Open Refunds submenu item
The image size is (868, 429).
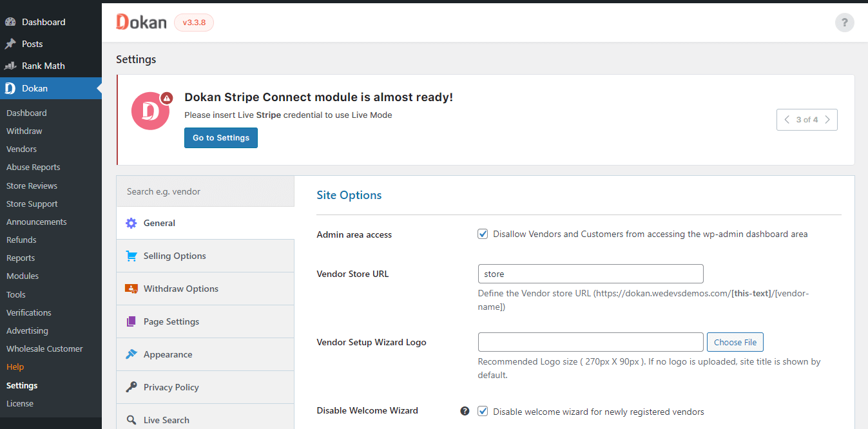tap(21, 240)
